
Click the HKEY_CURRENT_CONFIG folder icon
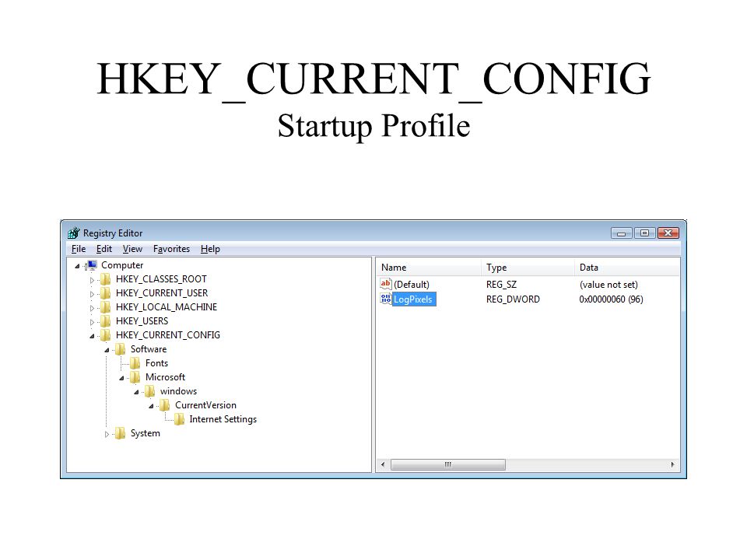[x=106, y=335]
